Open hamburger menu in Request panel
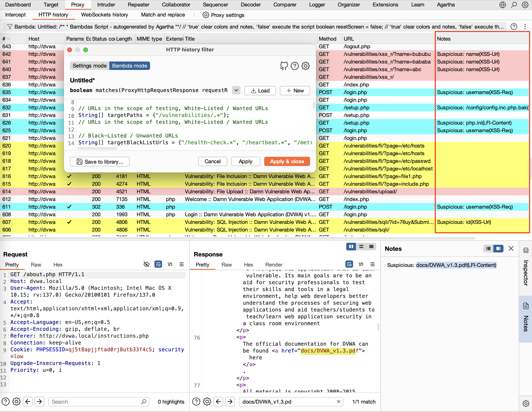This screenshot has height=412, width=532. (x=182, y=264)
